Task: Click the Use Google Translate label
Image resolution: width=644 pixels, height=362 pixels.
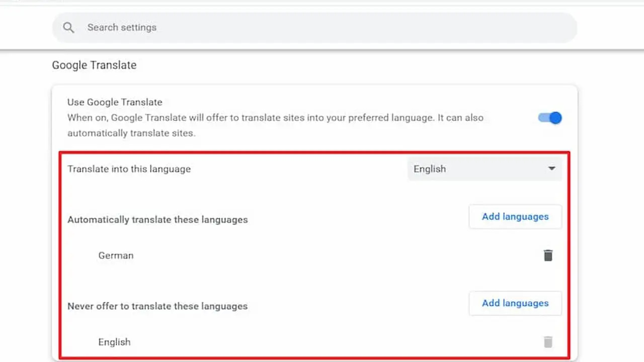Action: [115, 102]
